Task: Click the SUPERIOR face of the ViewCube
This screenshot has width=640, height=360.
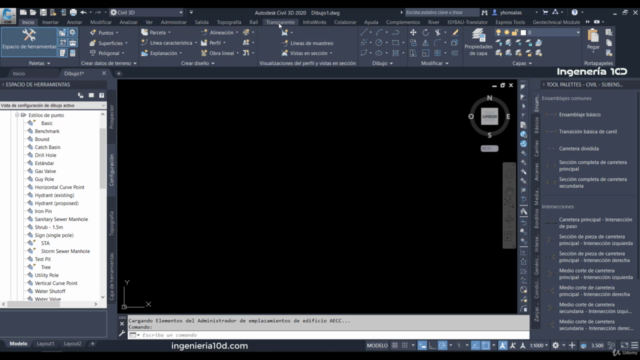Action: tap(489, 116)
